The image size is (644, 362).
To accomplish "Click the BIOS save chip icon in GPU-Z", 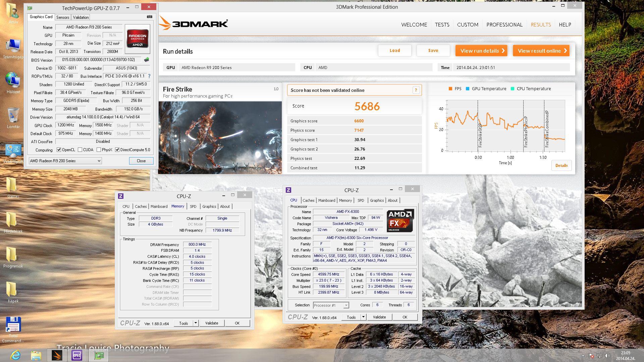I will 147,60.
